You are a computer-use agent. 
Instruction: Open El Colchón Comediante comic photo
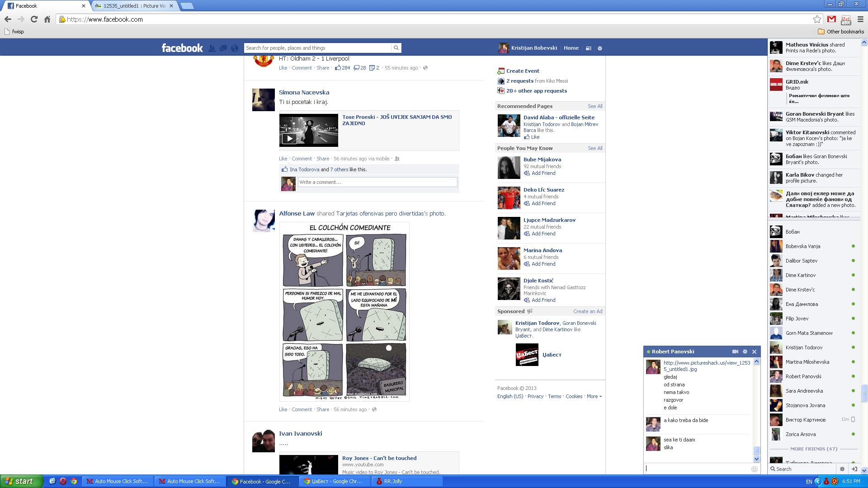coord(344,311)
